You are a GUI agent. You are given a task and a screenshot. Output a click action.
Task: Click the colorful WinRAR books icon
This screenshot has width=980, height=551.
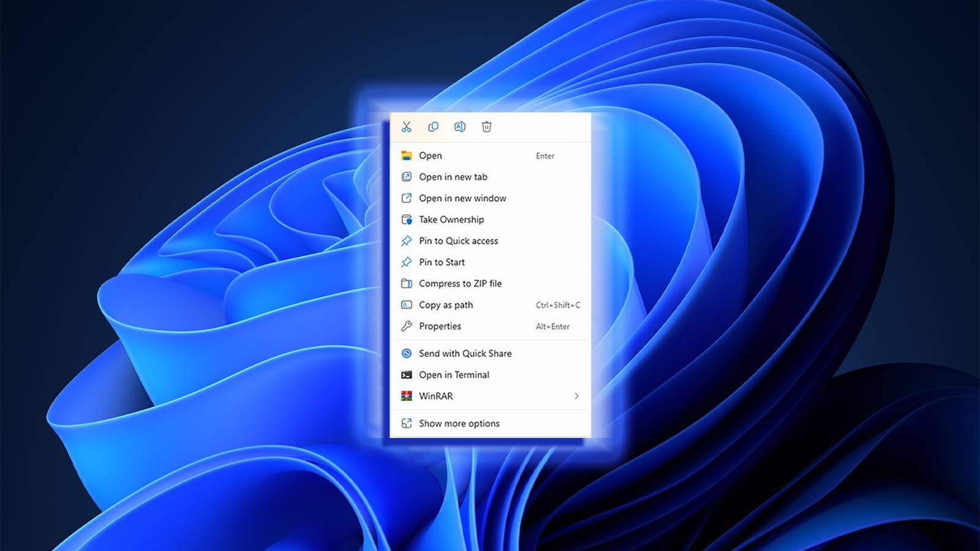pyautogui.click(x=406, y=396)
